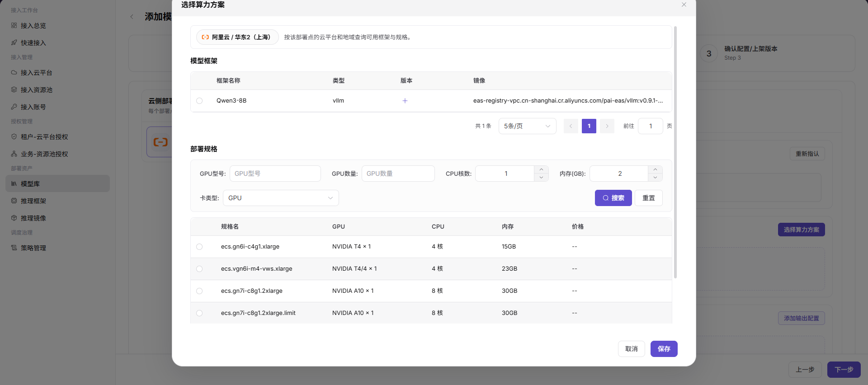Click the 接入总览 grid icon
The height and width of the screenshot is (385, 868).
coord(14,25)
